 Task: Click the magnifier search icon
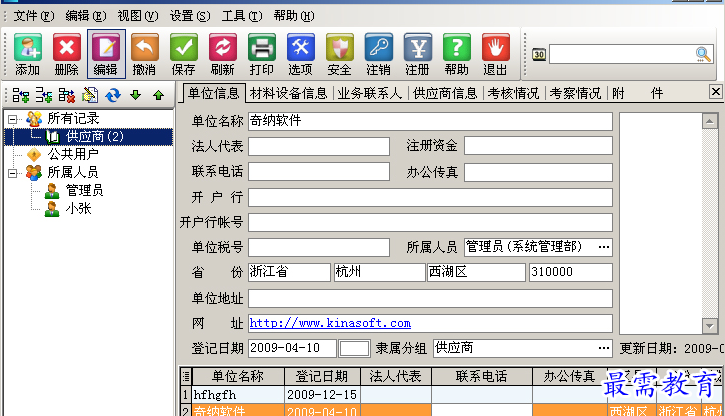click(x=703, y=55)
